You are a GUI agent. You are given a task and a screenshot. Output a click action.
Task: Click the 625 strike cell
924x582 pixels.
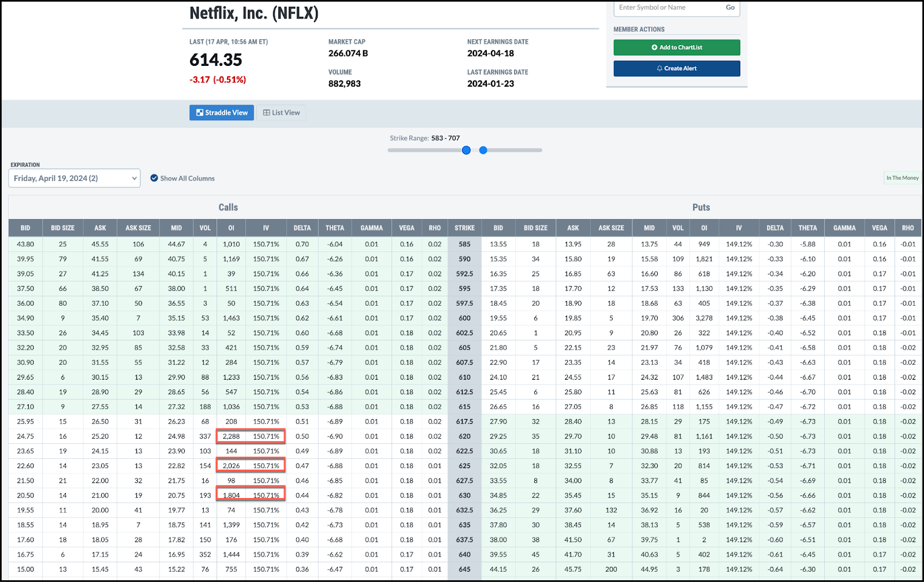[x=464, y=466]
